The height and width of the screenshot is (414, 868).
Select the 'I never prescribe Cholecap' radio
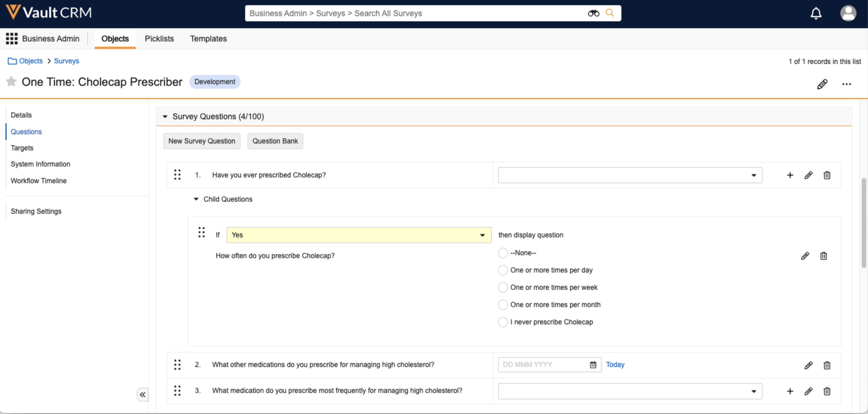(x=503, y=322)
